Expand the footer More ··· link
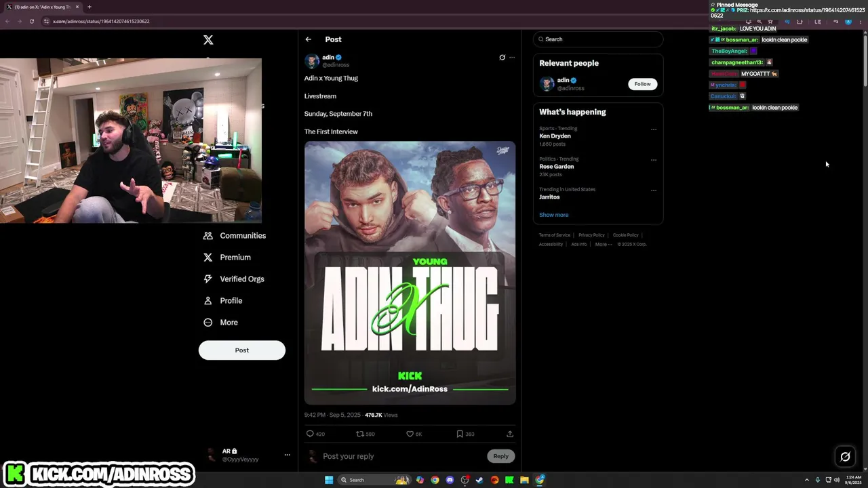 [x=603, y=245]
